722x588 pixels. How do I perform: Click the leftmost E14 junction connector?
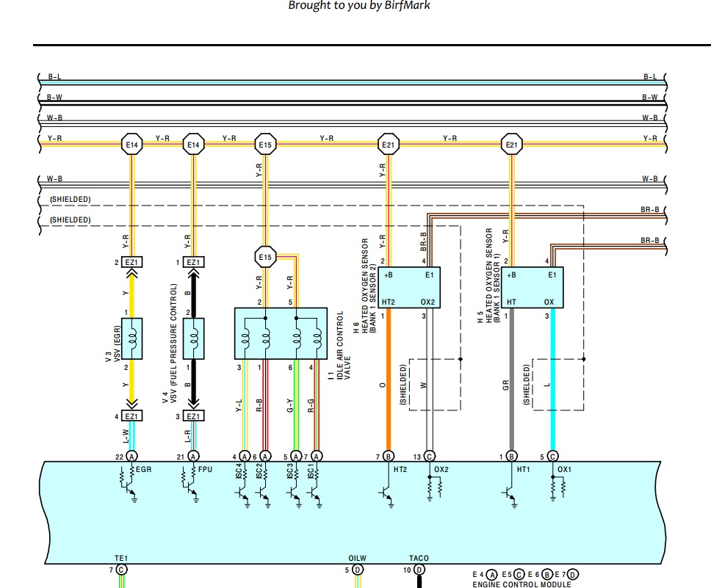coord(131,145)
